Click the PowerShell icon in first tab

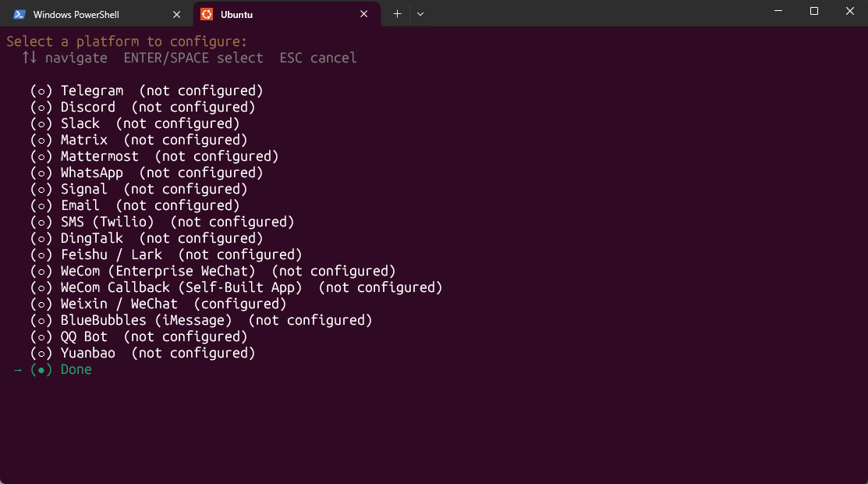tap(19, 14)
